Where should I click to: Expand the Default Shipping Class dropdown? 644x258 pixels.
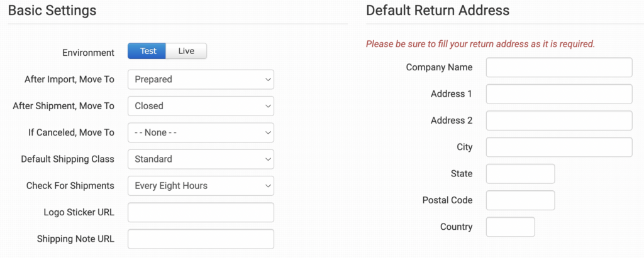pos(201,159)
